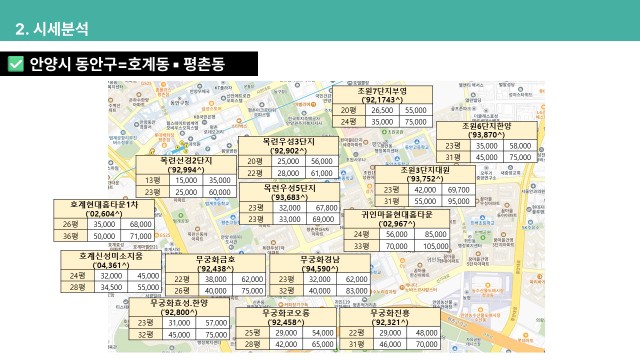The image size is (640, 360).
Task: Click the '25평' cell in 무궁화코오롱 table
Action: click(x=252, y=333)
